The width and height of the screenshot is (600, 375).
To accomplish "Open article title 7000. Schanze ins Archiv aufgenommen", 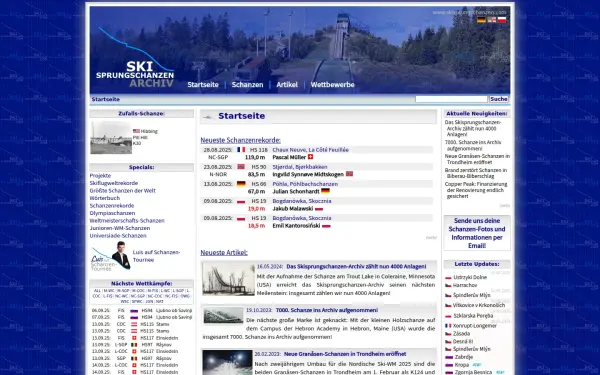I will (327, 310).
